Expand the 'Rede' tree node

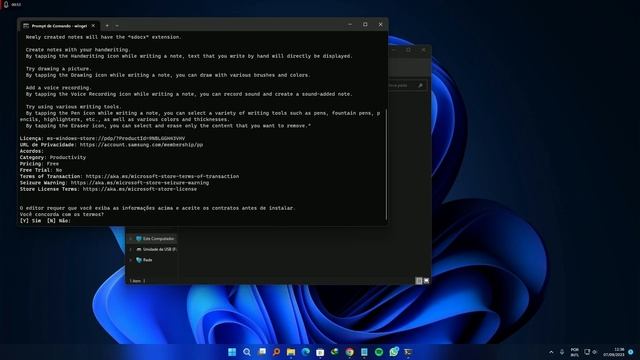pos(131,260)
